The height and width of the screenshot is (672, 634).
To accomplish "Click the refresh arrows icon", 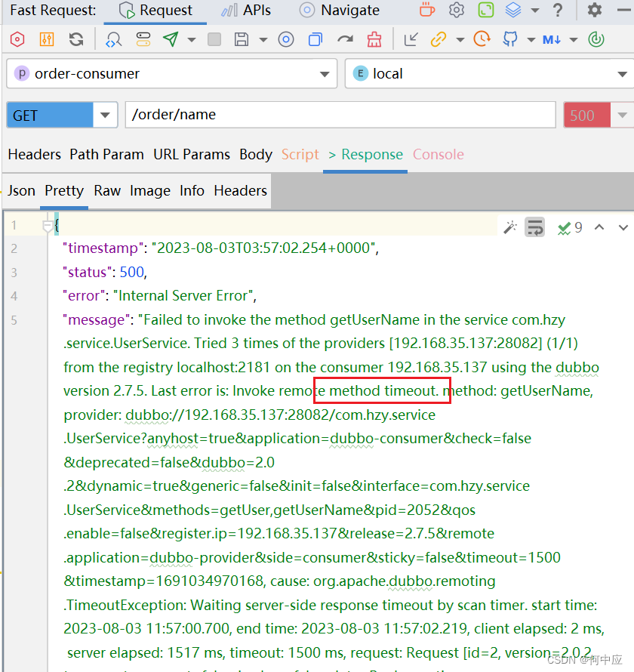I will click(x=76, y=39).
